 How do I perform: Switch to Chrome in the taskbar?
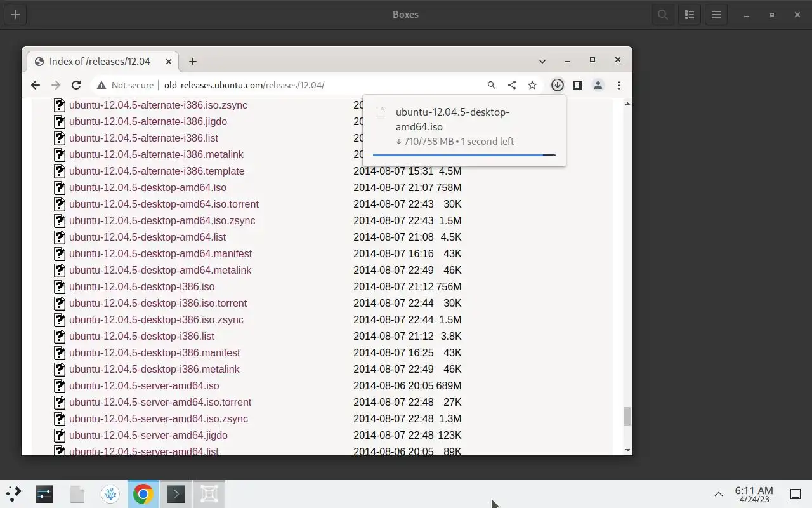click(x=143, y=493)
